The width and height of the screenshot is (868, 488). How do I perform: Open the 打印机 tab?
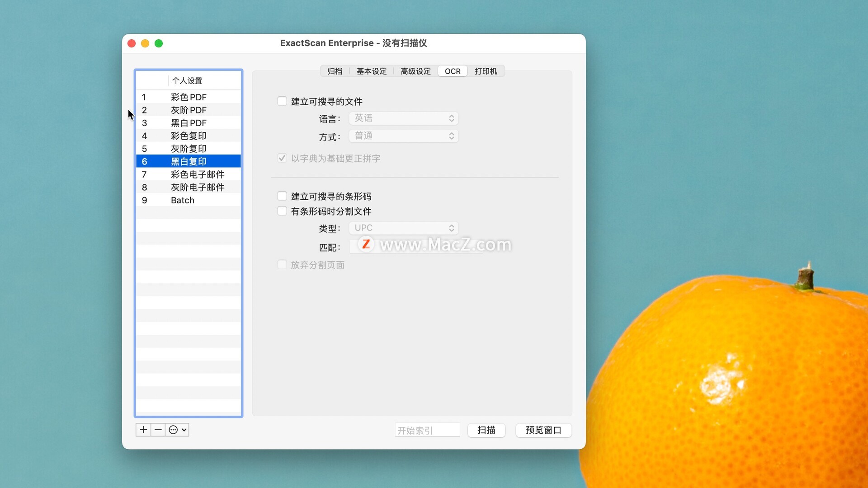[x=486, y=71]
